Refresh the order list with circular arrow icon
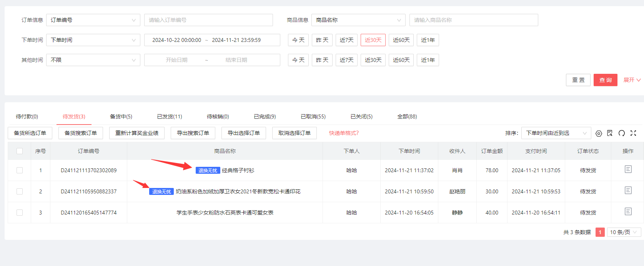This screenshot has height=266, width=644. coord(621,133)
